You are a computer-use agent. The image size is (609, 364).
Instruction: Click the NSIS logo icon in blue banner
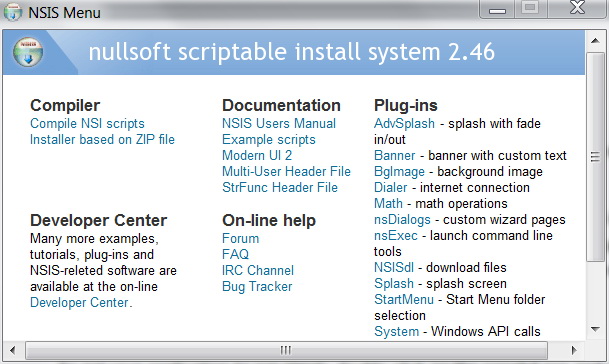coord(28,52)
